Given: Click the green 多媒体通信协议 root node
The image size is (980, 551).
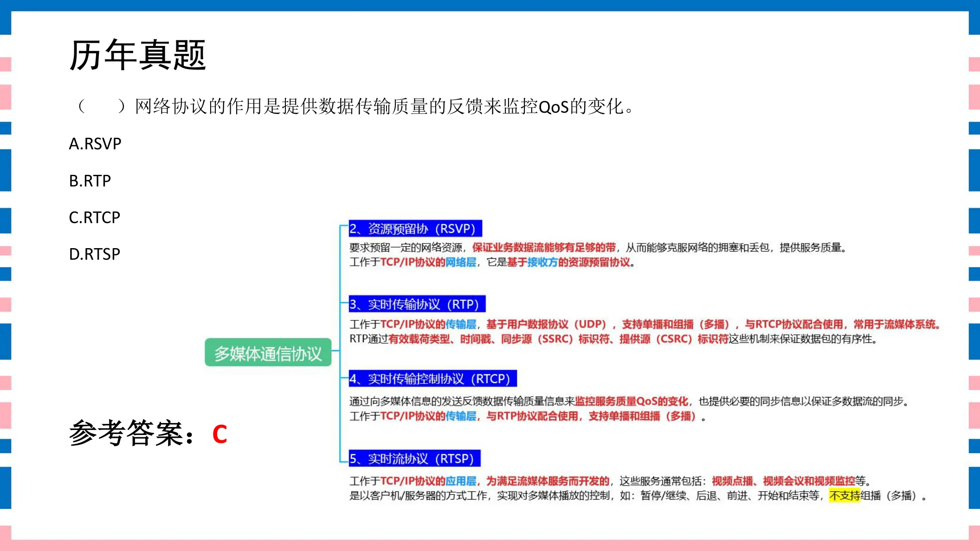Looking at the screenshot, I should click(268, 352).
